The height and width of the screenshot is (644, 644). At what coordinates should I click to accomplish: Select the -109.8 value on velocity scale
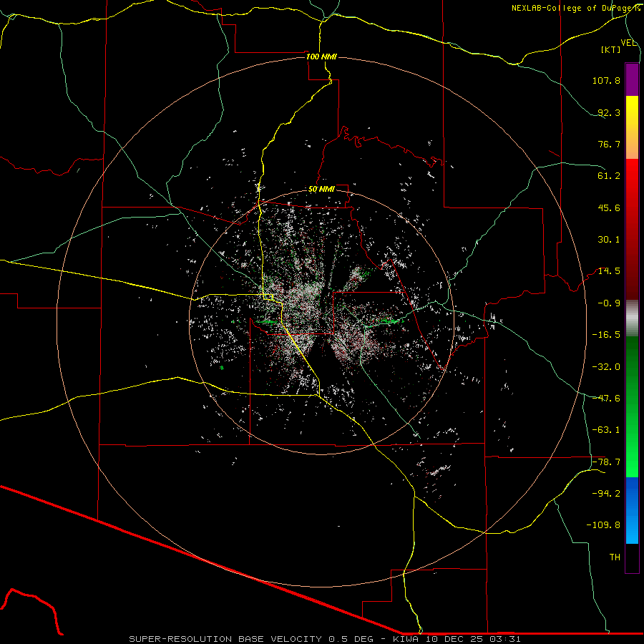tap(603, 525)
